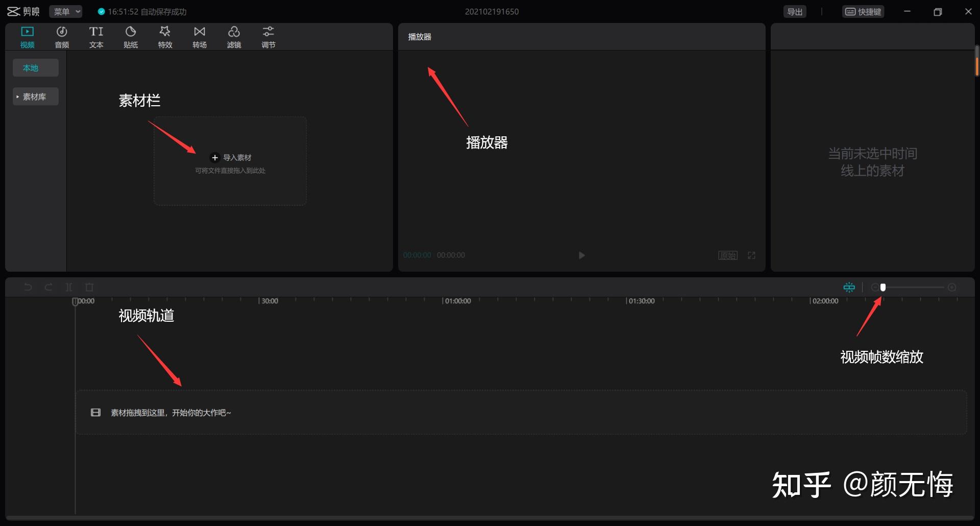Click the timeline zoom slider handle
The height and width of the screenshot is (526, 980).
point(883,288)
